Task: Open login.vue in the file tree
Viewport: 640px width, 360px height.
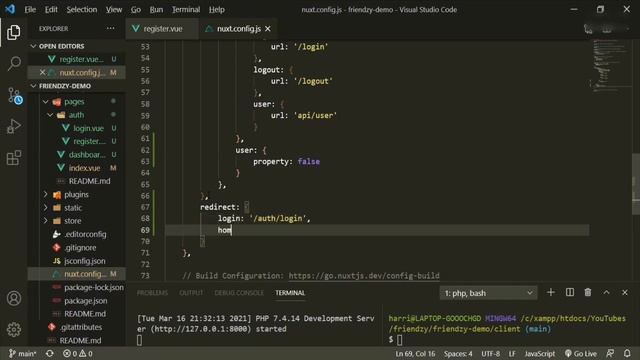Action: pos(88,128)
